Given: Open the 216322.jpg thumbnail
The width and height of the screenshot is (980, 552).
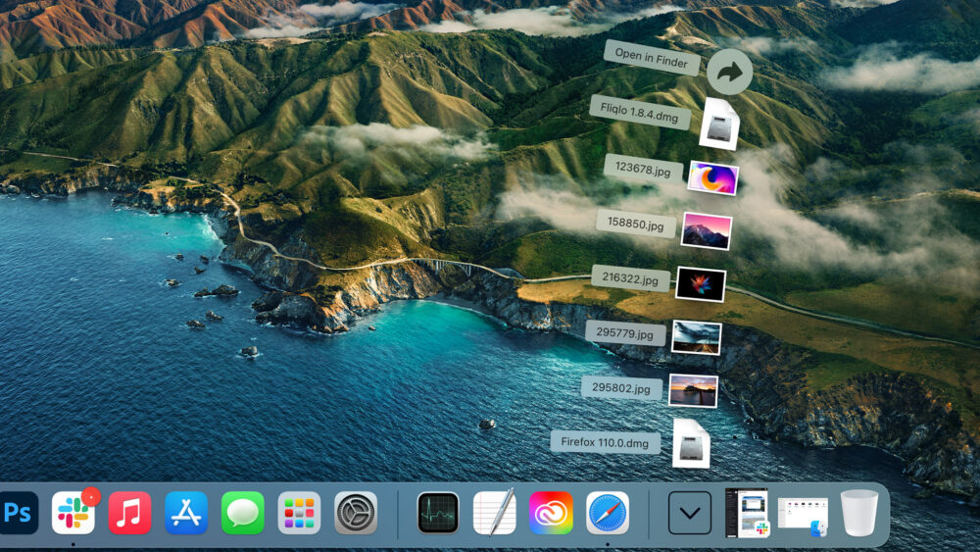Looking at the screenshot, I should pos(701,284).
